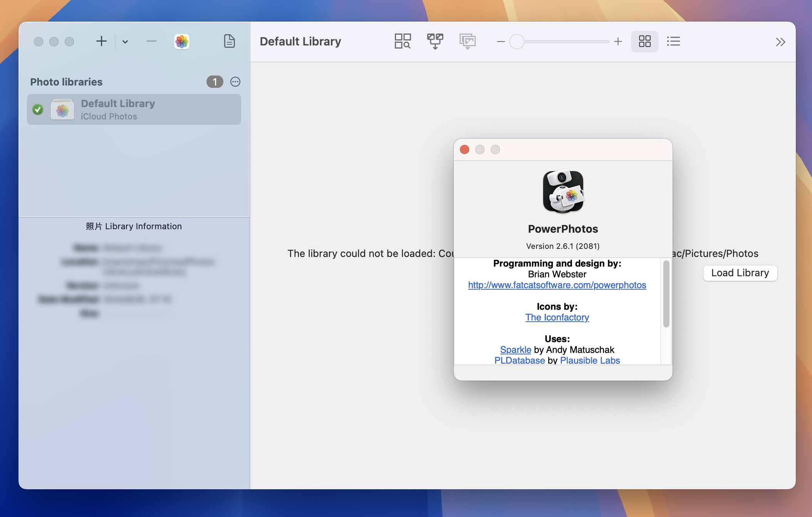Viewport: 812px width, 517px height.
Task: Click the remove library minus button
Action: (x=151, y=41)
